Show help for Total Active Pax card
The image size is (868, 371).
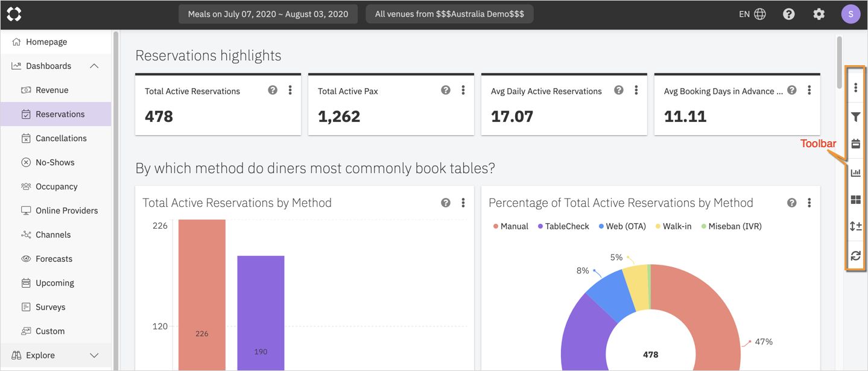coord(446,90)
